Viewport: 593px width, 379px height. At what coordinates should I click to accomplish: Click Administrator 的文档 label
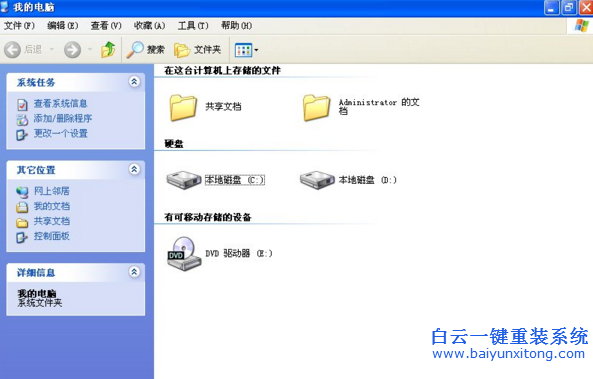(x=379, y=106)
